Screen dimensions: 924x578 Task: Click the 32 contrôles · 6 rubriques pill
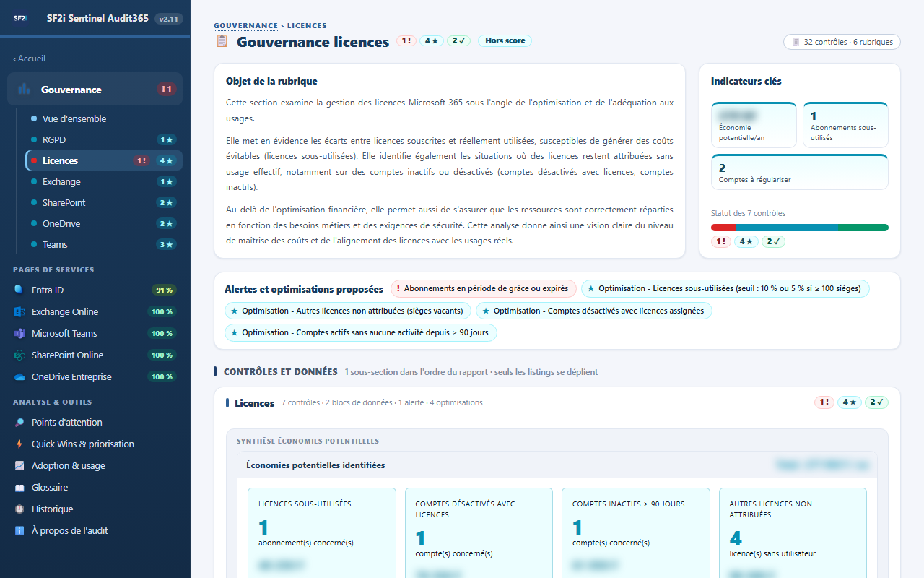pos(842,42)
